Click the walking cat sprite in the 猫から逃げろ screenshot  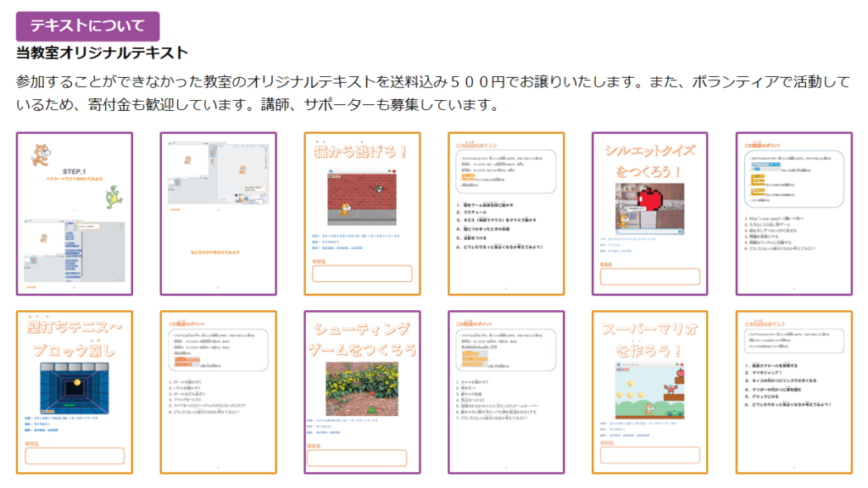pyautogui.click(x=344, y=209)
